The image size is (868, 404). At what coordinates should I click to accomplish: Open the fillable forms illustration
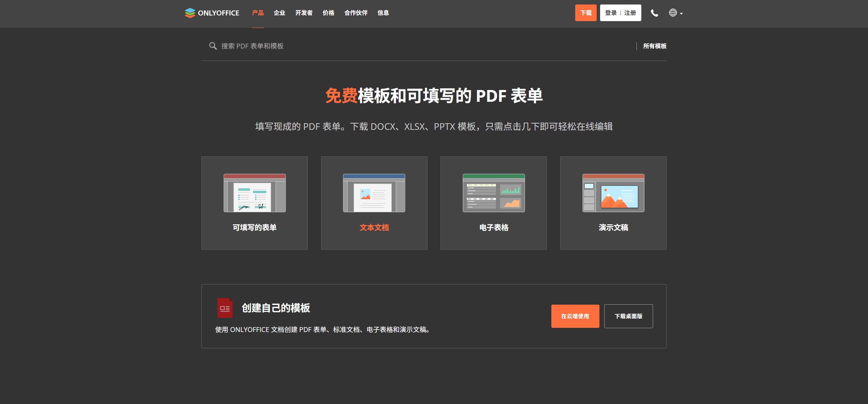(x=254, y=193)
